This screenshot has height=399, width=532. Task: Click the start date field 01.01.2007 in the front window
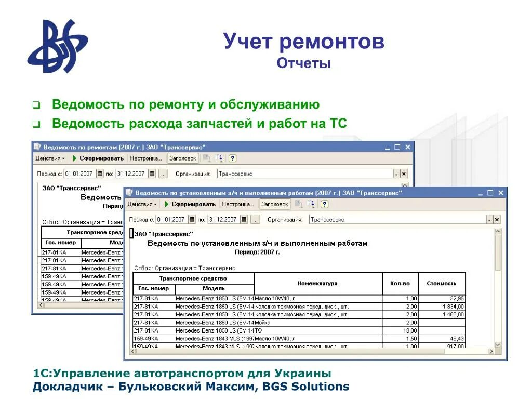(172, 220)
